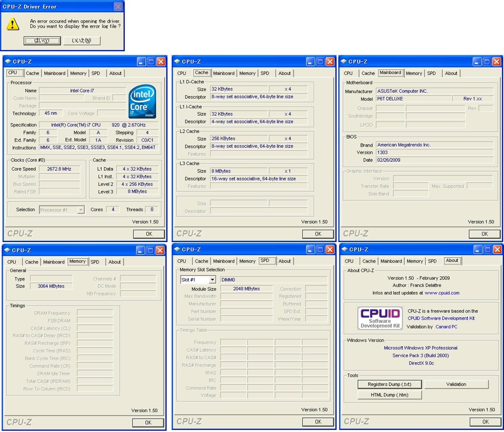Click the Revision value C0/C1
Image resolution: width=504 pixels, height=432 pixels.
[147, 140]
